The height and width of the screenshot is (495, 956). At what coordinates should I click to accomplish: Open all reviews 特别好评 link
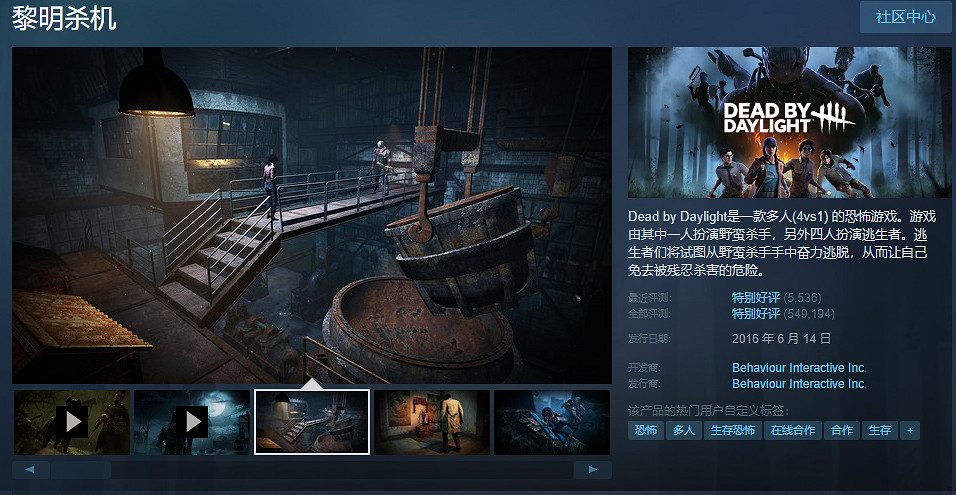point(756,313)
